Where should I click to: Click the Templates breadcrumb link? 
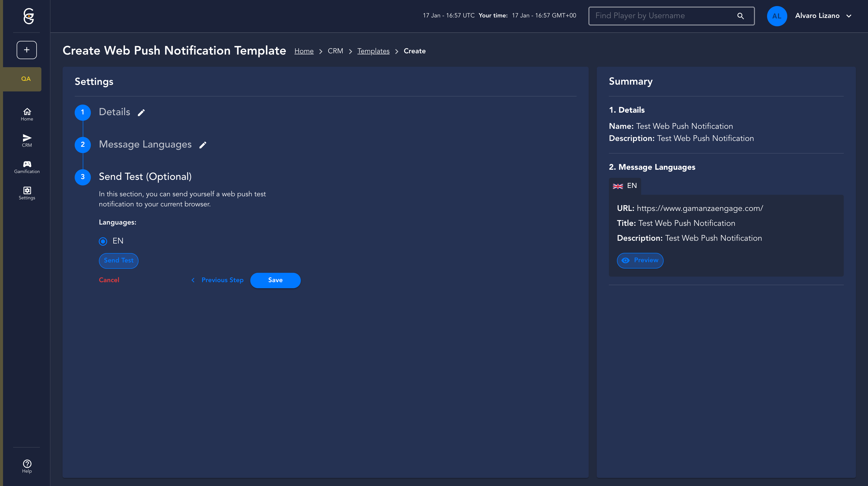373,51
